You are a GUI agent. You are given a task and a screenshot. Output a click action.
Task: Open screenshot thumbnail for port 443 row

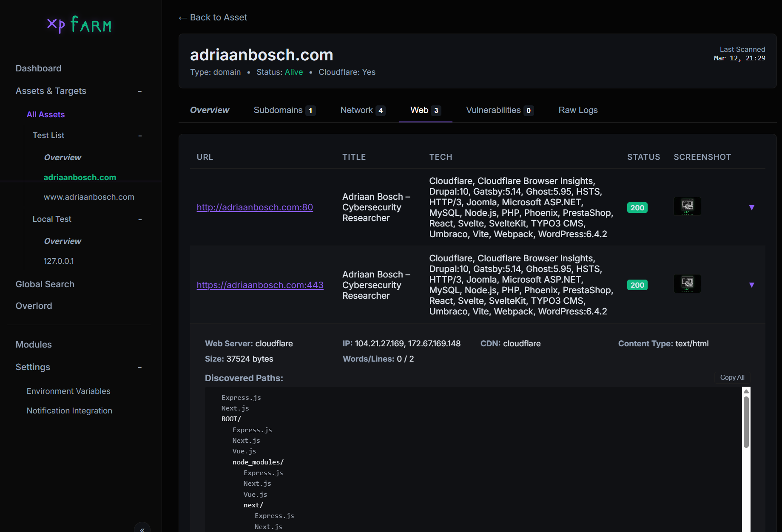click(687, 284)
